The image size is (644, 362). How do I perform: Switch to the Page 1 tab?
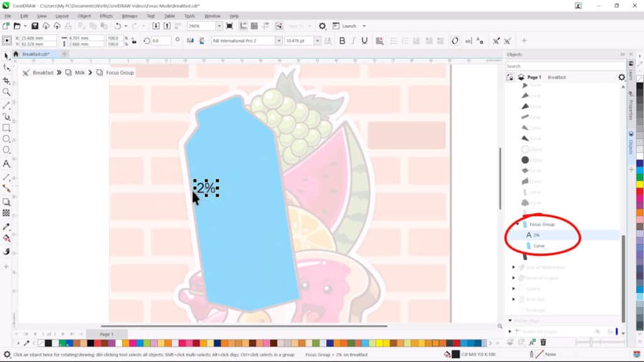point(106,334)
